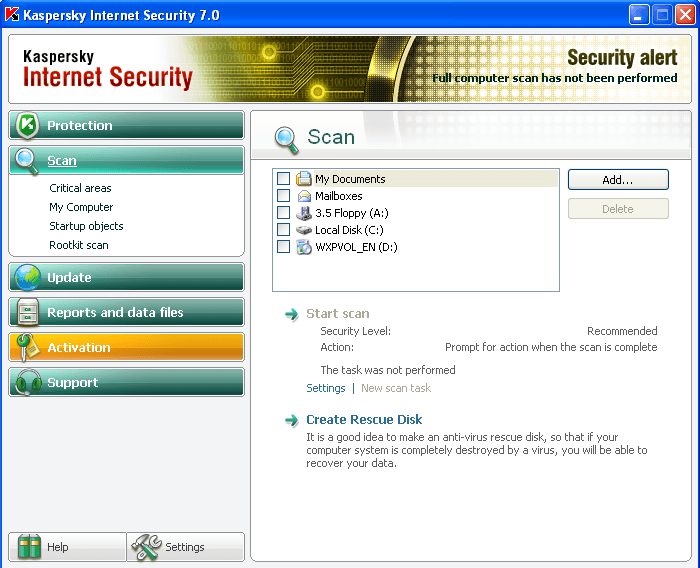Click the Help button label
Viewport: 700px width, 568px height.
pyautogui.click(x=58, y=547)
